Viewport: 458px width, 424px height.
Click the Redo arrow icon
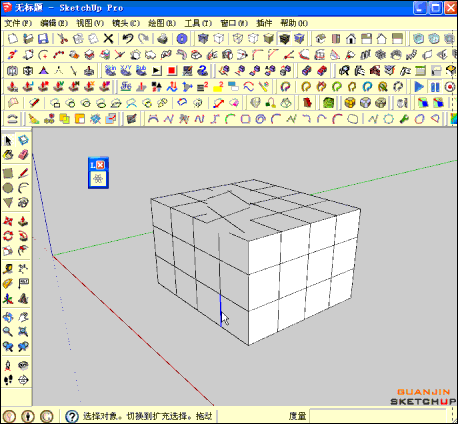coord(143,39)
